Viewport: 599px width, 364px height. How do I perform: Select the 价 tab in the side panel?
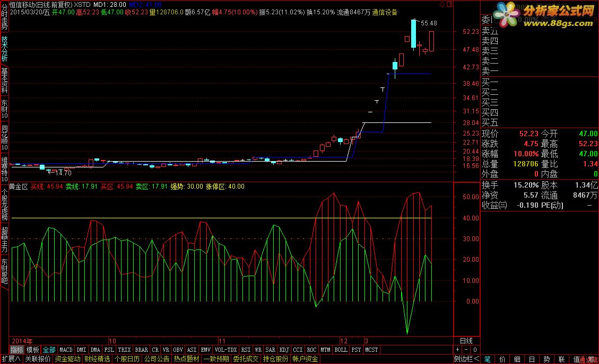pyautogui.click(x=502, y=359)
